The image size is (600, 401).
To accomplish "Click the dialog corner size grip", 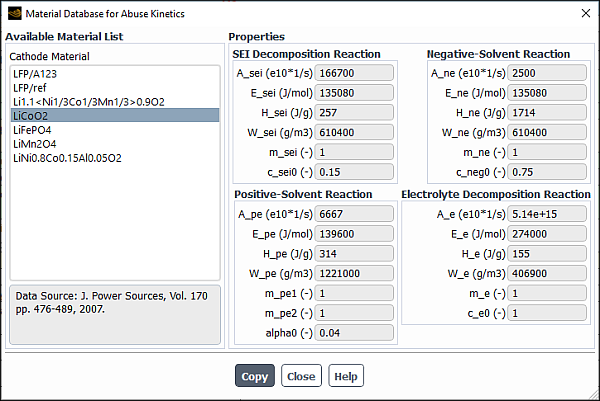I will click(x=594, y=395).
